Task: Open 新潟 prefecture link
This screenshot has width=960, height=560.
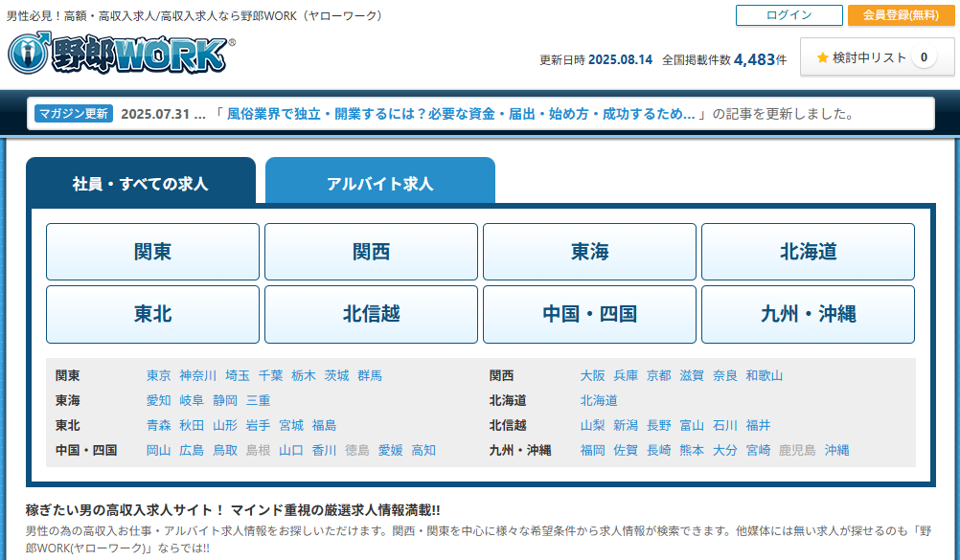Action: pyautogui.click(x=626, y=425)
